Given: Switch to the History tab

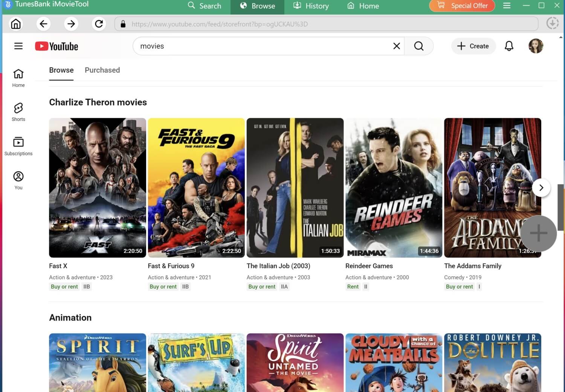Looking at the screenshot, I should coord(311,6).
